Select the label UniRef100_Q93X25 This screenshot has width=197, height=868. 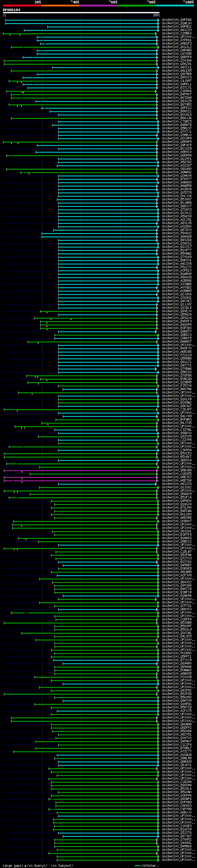coord(177,101)
